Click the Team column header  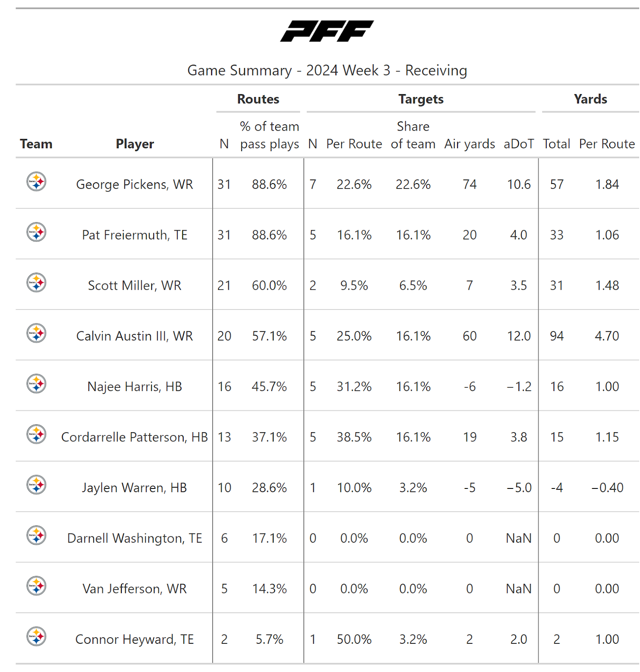36,144
